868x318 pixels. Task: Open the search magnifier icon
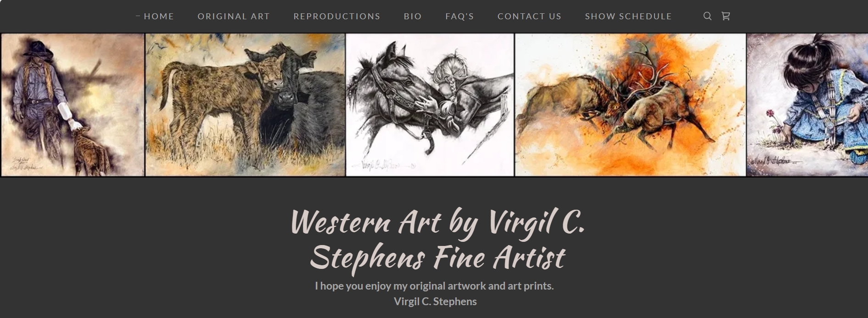coord(707,16)
